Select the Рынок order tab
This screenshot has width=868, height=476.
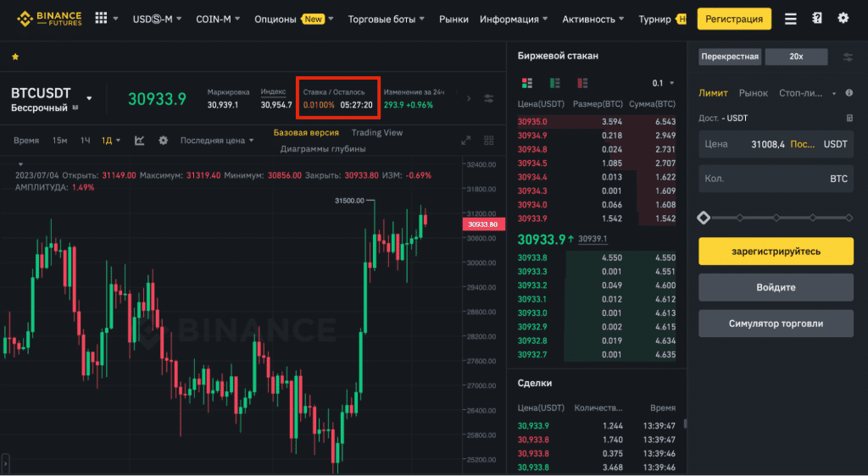(754, 93)
